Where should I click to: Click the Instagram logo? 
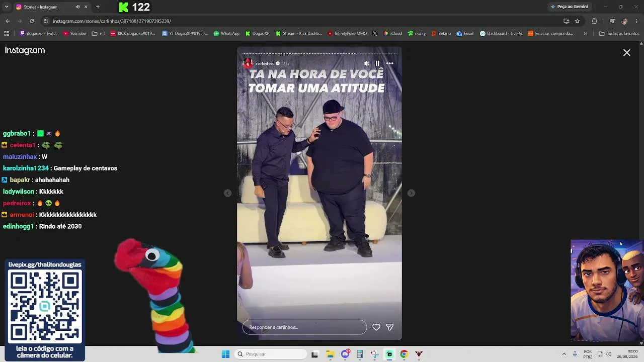click(x=25, y=50)
